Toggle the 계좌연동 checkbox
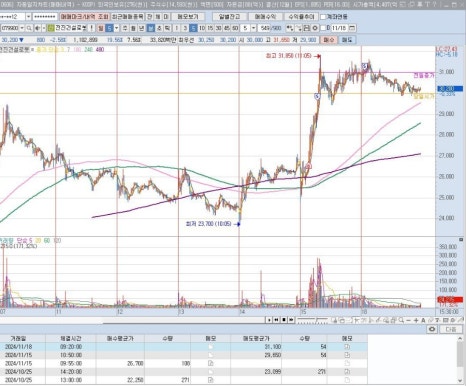 point(323,17)
